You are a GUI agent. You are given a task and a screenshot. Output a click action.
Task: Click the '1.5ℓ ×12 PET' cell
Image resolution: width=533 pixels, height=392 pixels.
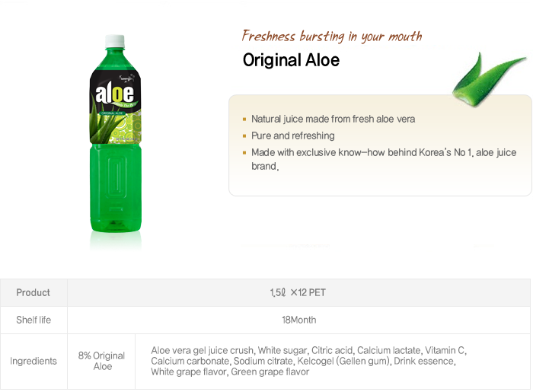point(298,292)
